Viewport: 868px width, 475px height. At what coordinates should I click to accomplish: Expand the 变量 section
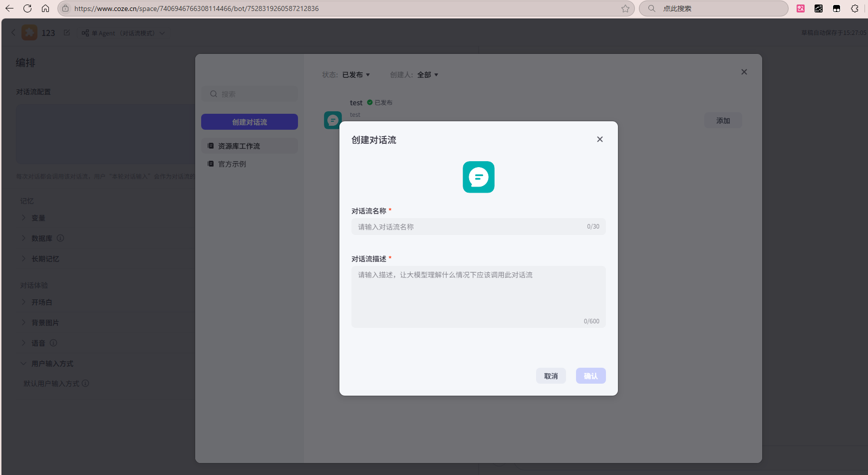(x=38, y=218)
